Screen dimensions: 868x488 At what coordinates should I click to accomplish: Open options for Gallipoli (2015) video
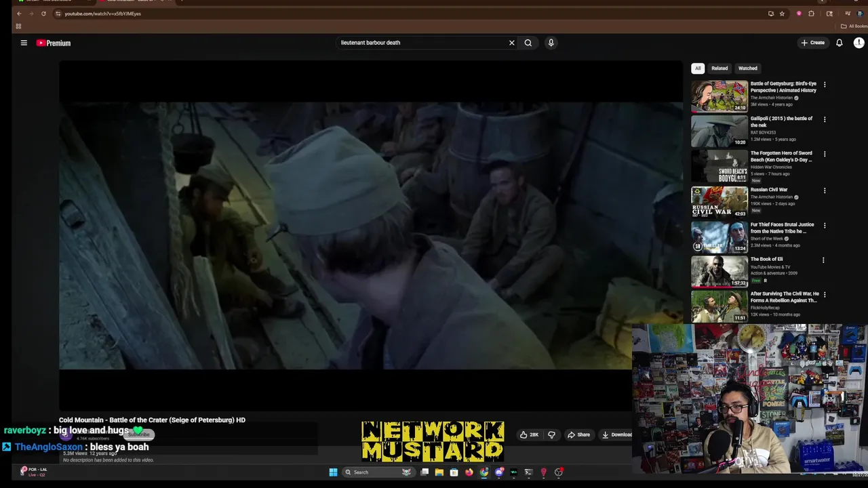(825, 119)
